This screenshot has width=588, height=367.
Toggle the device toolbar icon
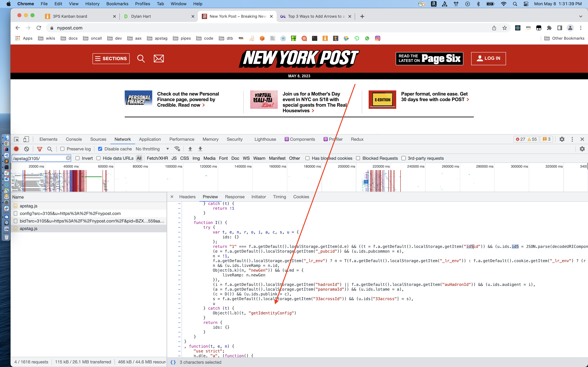(x=26, y=139)
